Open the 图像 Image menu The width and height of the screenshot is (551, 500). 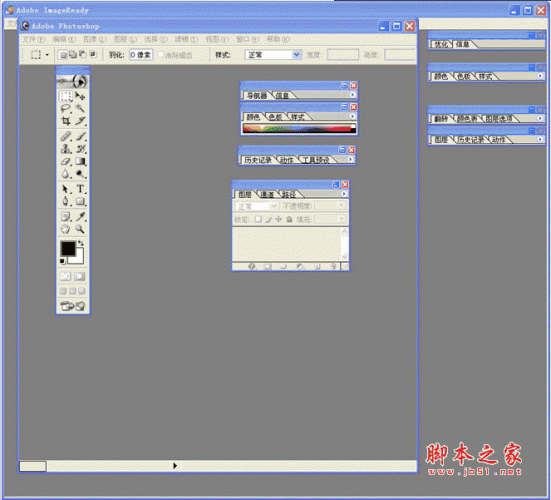point(95,39)
